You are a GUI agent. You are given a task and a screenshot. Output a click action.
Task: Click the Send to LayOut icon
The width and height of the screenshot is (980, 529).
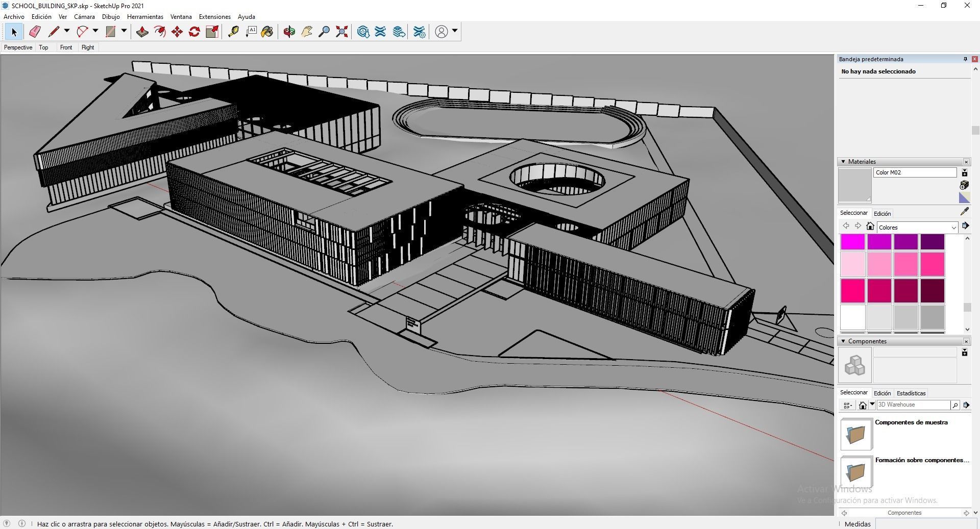click(x=399, y=32)
